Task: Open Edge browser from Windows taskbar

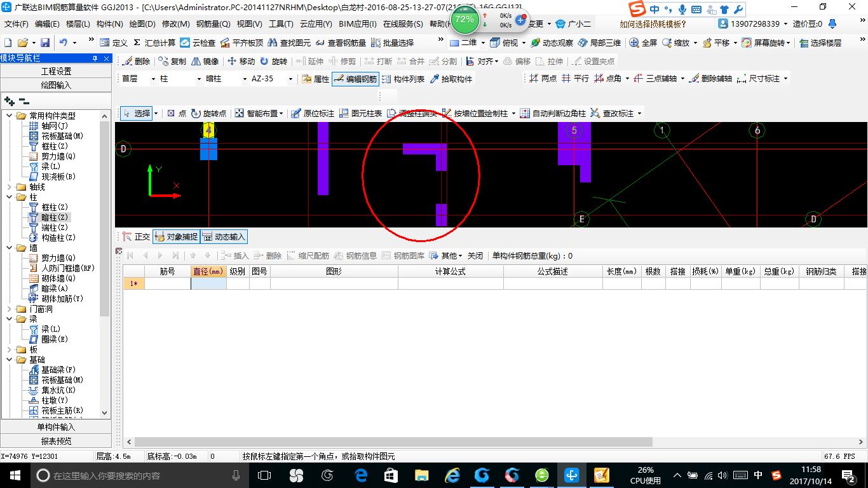Action: tap(362, 475)
